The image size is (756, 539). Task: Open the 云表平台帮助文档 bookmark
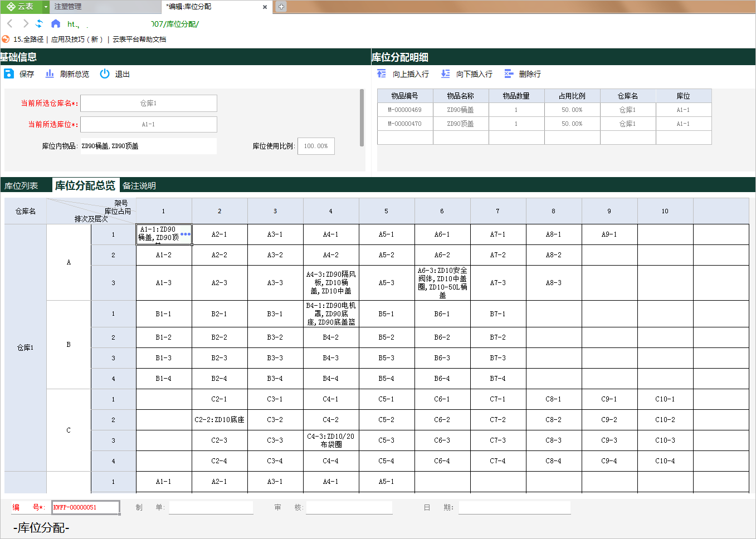point(139,39)
